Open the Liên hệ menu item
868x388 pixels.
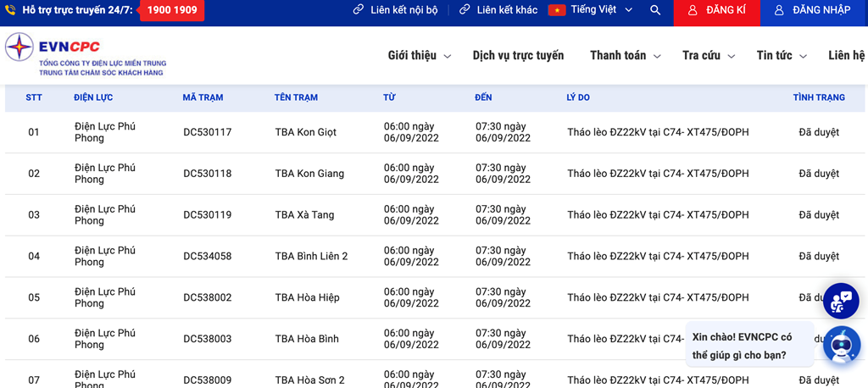point(848,55)
